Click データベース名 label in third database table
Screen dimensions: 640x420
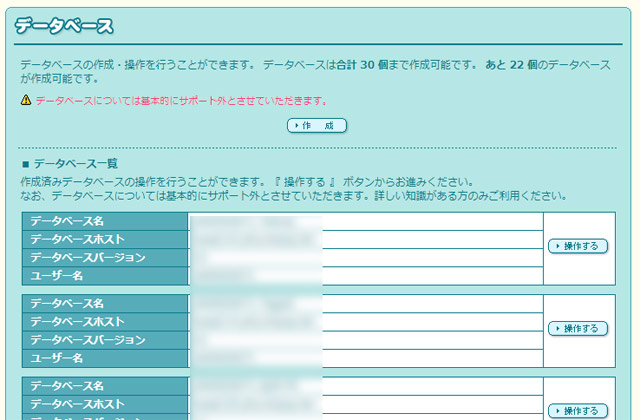(67, 385)
